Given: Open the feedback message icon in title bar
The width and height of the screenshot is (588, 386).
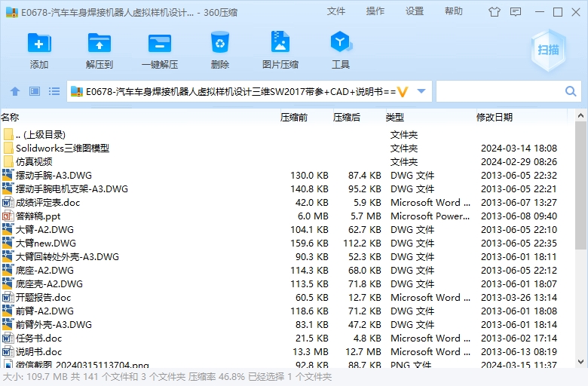Looking at the screenshot, I should click(516, 12).
